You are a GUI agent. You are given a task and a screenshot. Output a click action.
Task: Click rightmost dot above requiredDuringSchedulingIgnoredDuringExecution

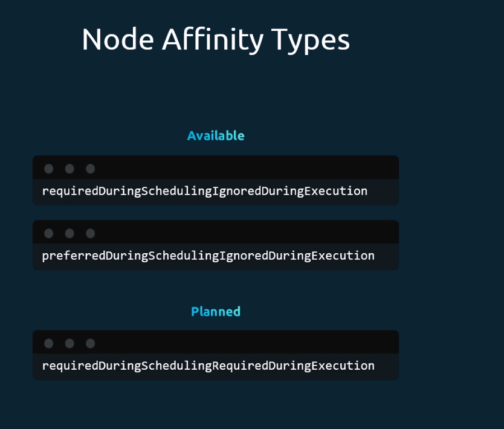90,169
